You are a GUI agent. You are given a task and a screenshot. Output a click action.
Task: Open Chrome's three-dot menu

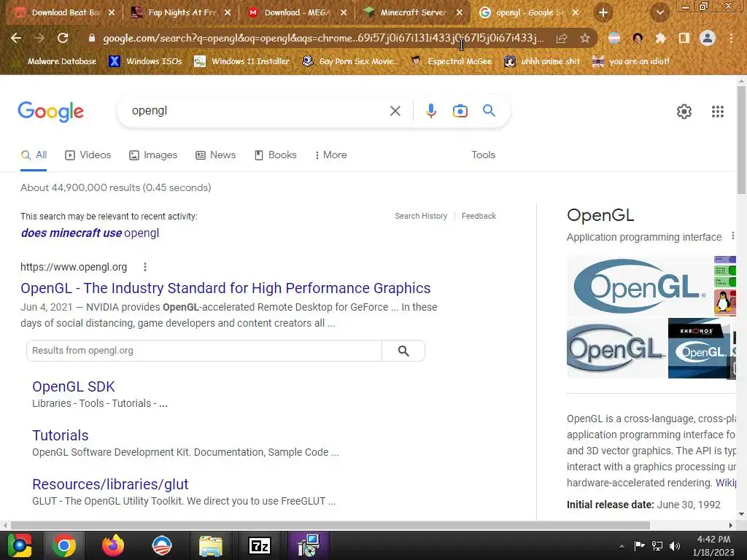tap(731, 38)
